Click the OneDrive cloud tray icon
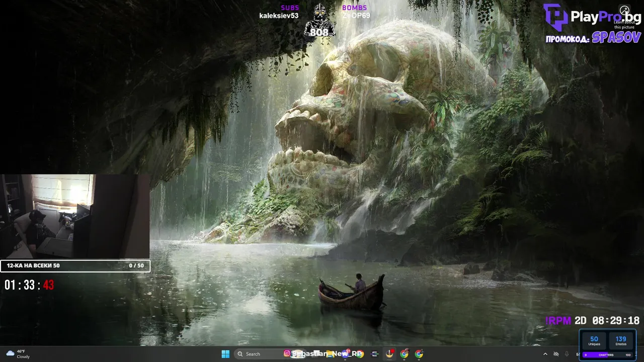644x362 pixels. click(556, 354)
